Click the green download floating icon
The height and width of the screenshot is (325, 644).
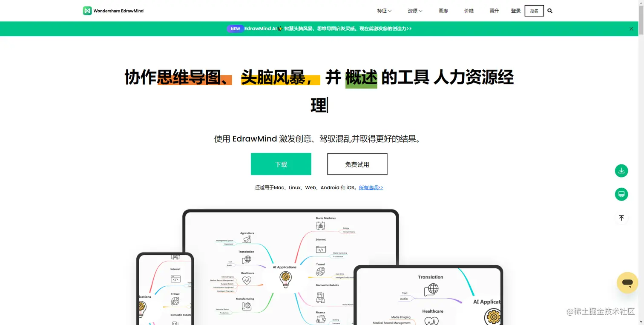pyautogui.click(x=621, y=171)
